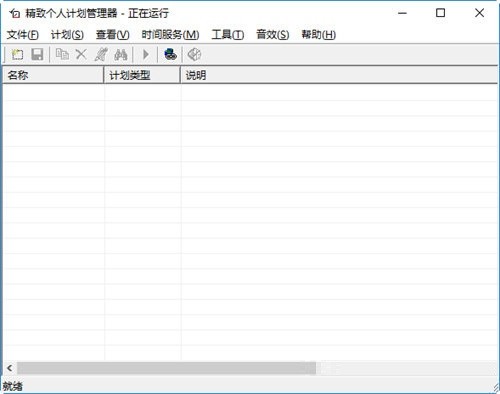Viewport: 500px width, 394px height.
Task: Click the save floppy disk icon
Action: (x=37, y=54)
